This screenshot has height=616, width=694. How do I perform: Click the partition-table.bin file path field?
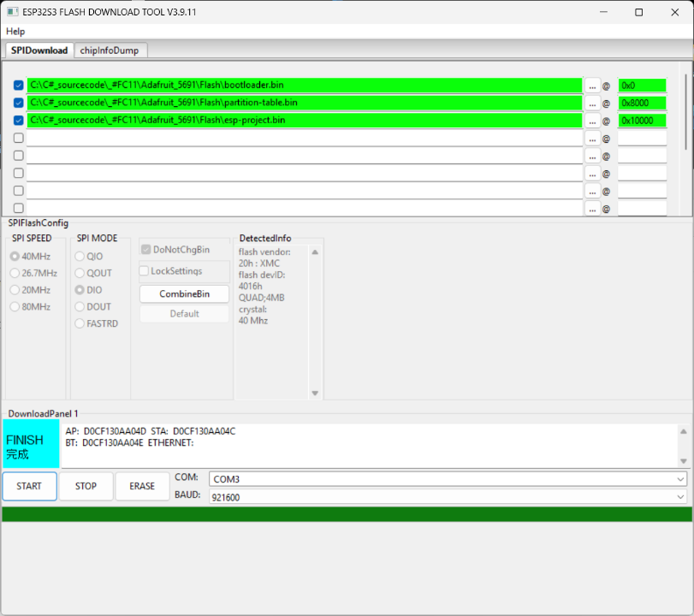(305, 103)
